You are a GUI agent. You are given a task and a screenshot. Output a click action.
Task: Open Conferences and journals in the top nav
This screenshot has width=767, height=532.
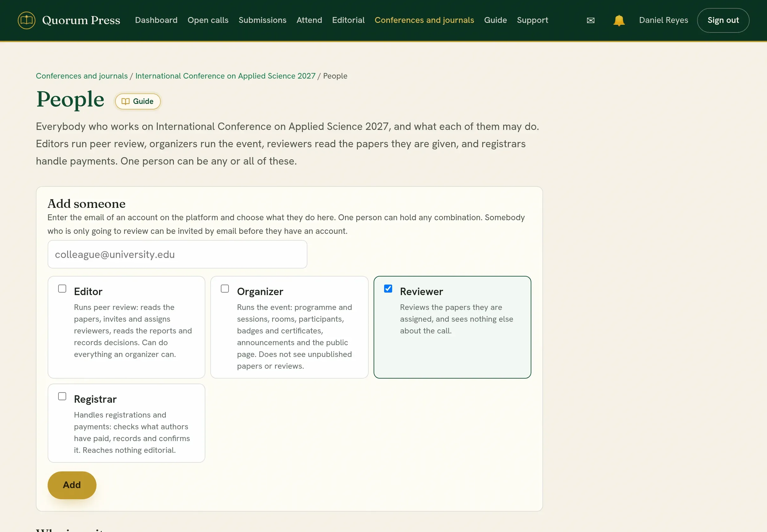point(424,20)
